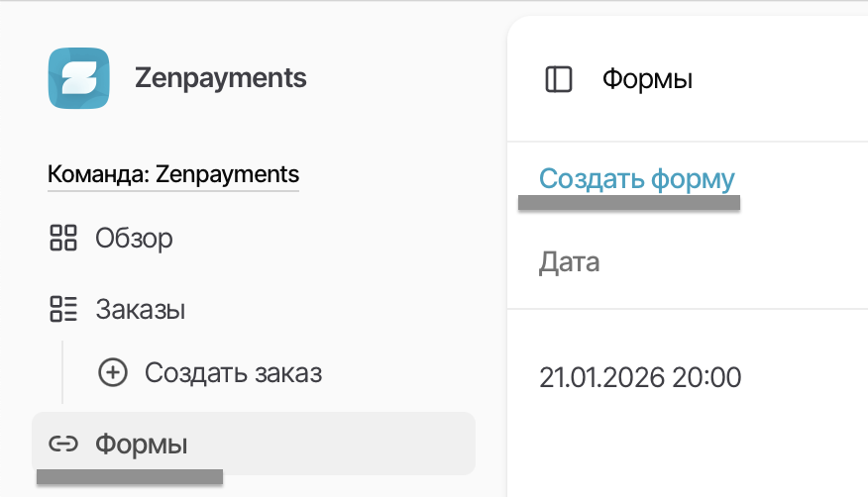Toggle the sidebar panel icon
The height and width of the screenshot is (497, 868).
click(559, 79)
